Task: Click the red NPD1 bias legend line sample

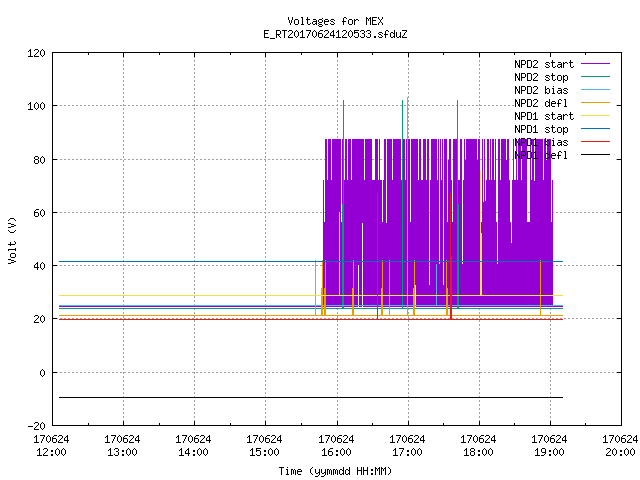Action: click(596, 142)
